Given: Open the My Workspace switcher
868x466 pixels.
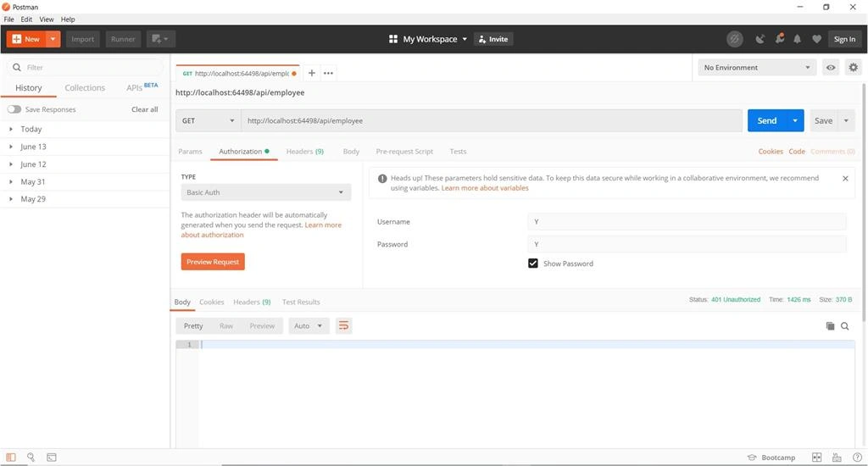Looking at the screenshot, I should click(428, 39).
